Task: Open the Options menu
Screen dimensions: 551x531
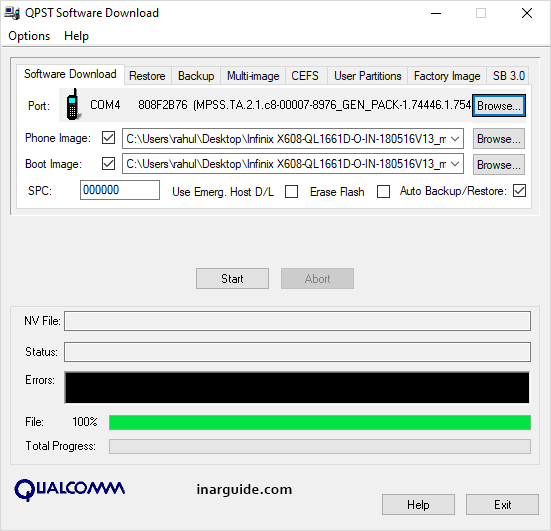Action: coord(29,36)
